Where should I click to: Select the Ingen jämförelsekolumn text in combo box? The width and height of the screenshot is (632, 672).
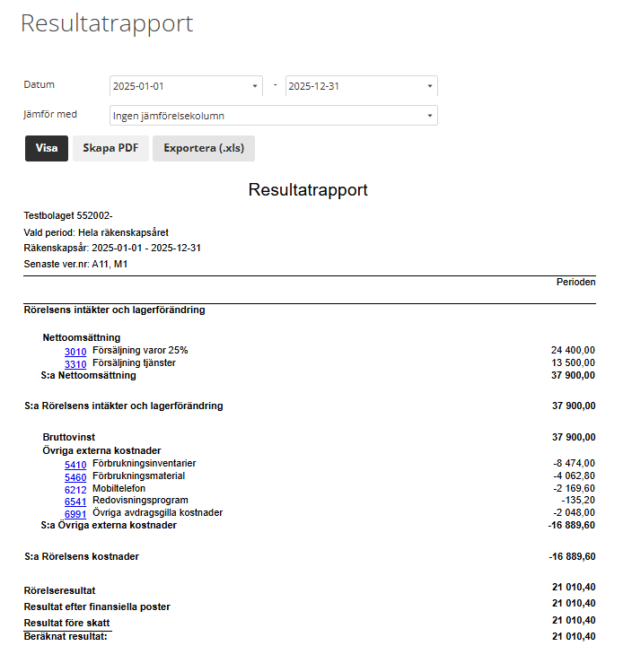click(x=169, y=116)
